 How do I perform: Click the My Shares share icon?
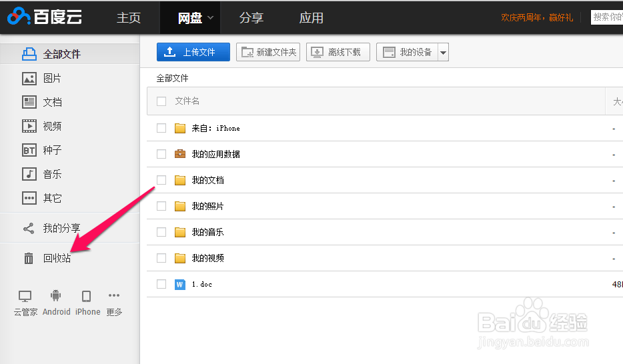pos(29,228)
